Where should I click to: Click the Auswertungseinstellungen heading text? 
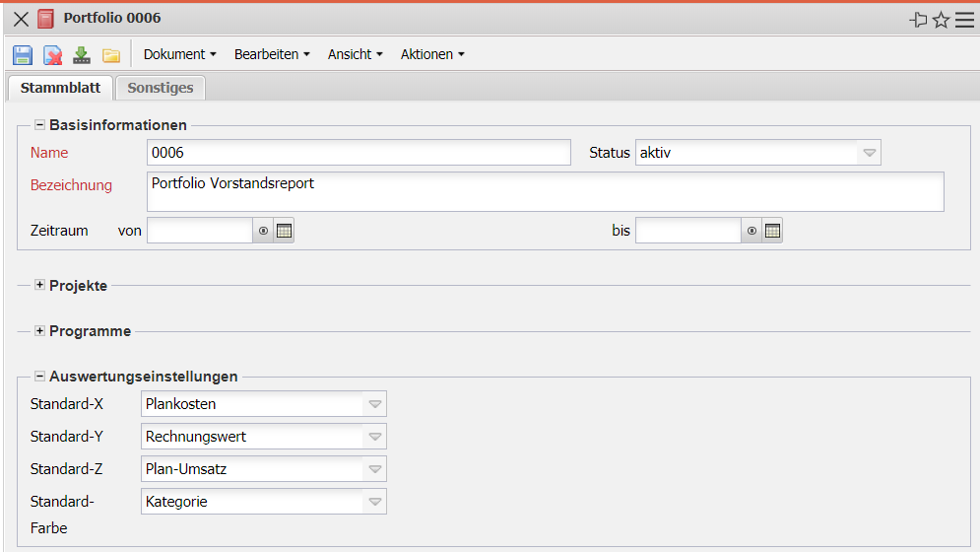point(143,377)
